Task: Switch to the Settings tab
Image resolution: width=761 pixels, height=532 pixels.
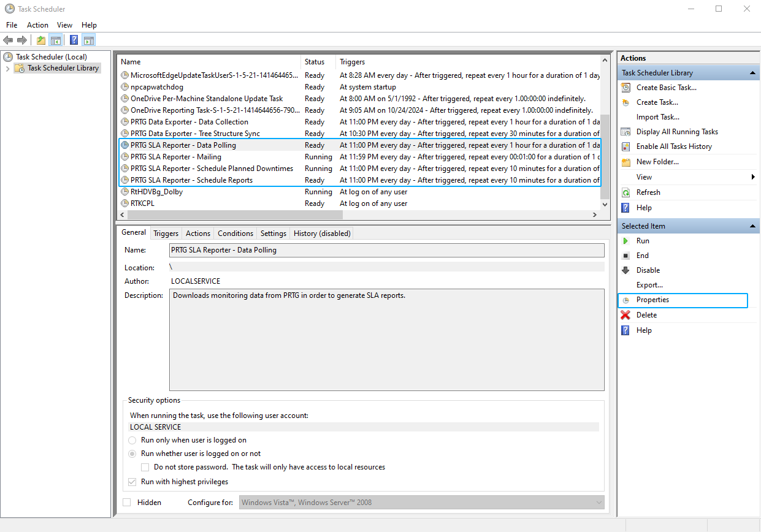Action: [x=273, y=234]
